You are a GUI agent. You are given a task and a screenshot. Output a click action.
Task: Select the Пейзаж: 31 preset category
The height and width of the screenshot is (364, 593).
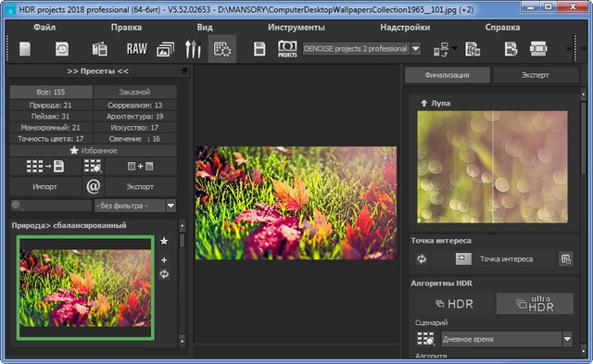click(x=51, y=117)
